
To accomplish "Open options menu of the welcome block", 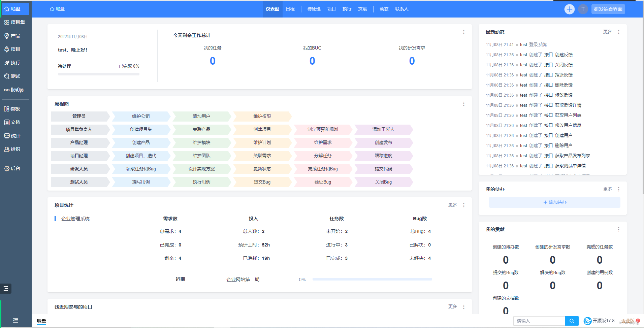I will click(464, 32).
